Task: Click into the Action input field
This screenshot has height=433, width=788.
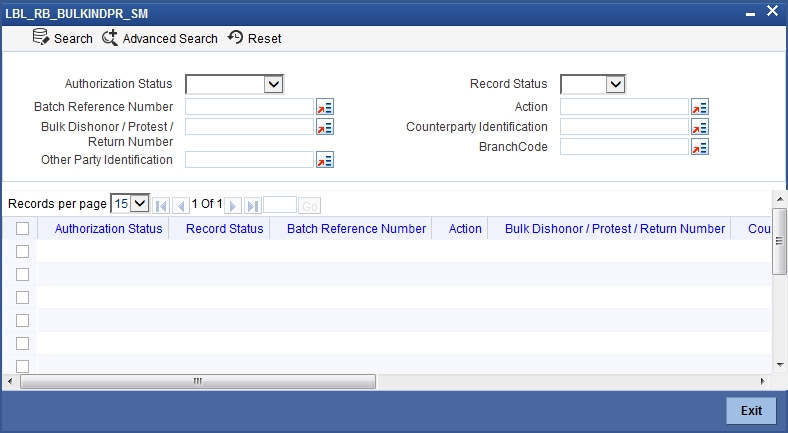Action: point(624,107)
